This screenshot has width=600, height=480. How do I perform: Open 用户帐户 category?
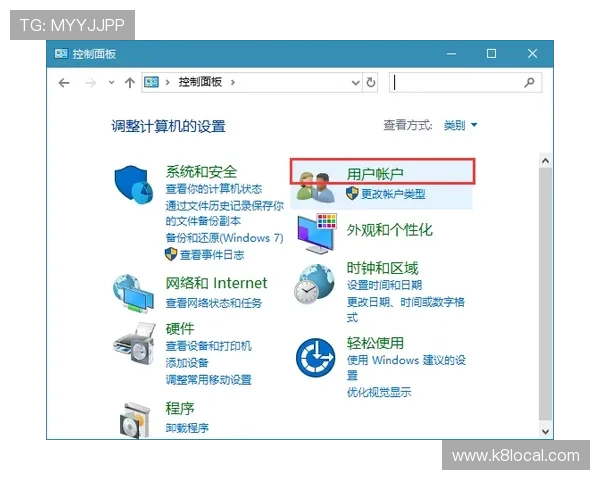click(375, 174)
